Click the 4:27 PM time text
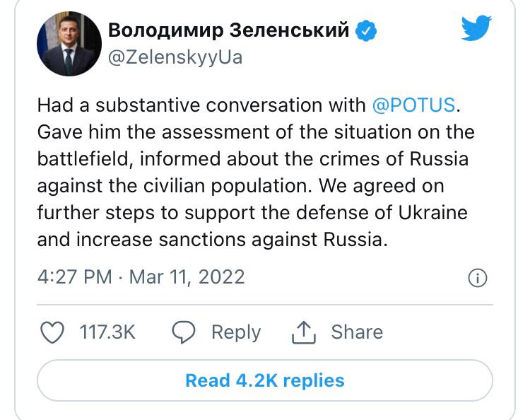This screenshot has width=530, height=420. 74,276
